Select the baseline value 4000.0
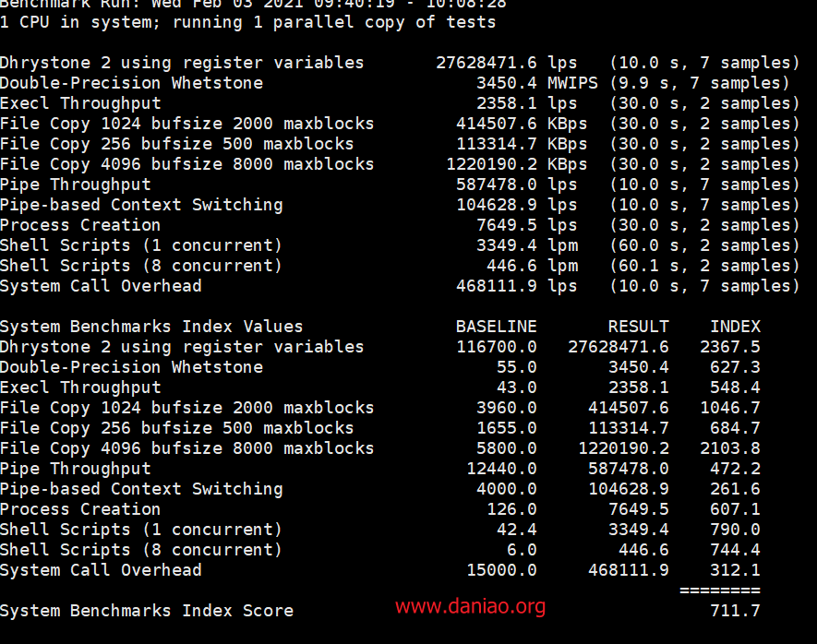 (x=507, y=489)
